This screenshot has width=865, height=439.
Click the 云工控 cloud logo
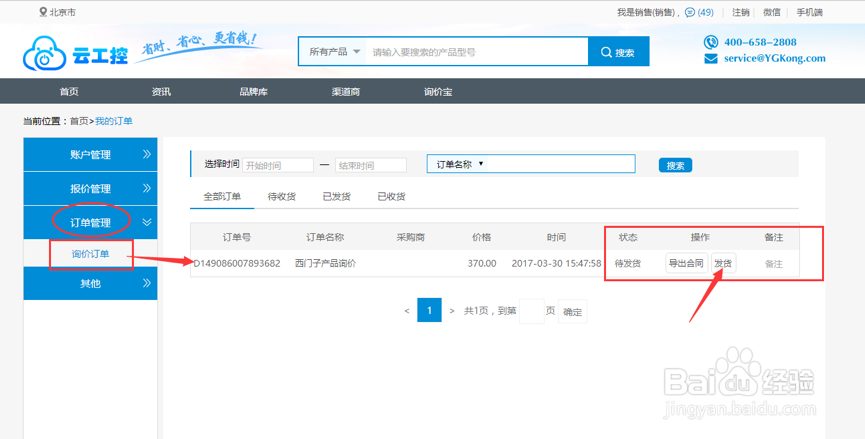[x=76, y=53]
